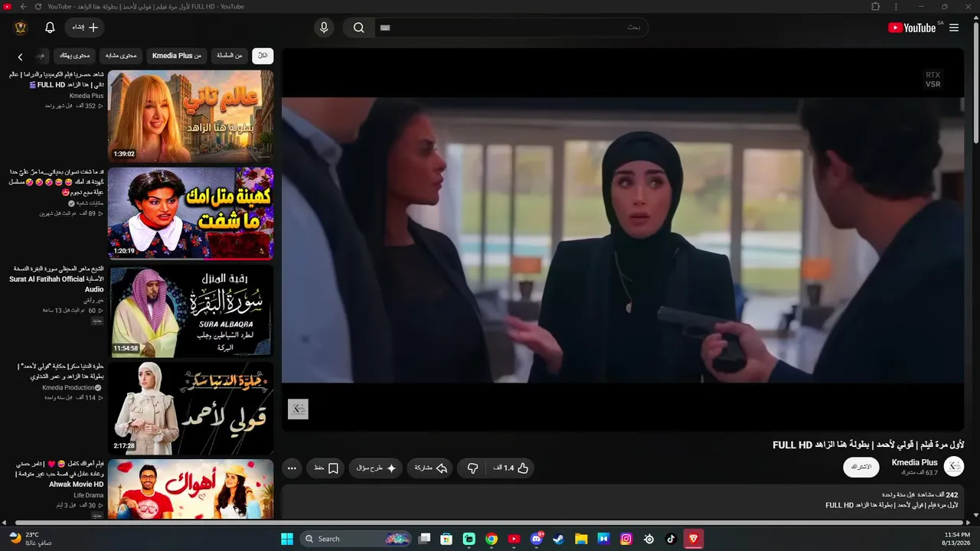Open Google Chrome from taskbar
980x551 pixels.
(x=492, y=539)
